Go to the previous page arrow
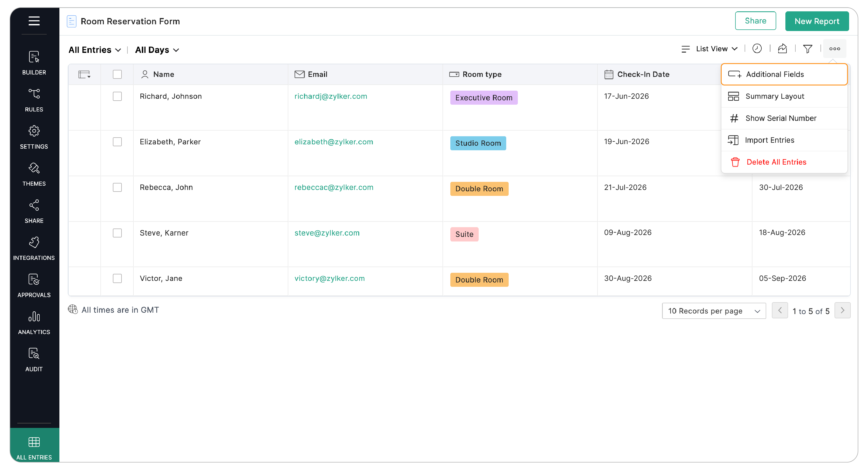 click(780, 311)
